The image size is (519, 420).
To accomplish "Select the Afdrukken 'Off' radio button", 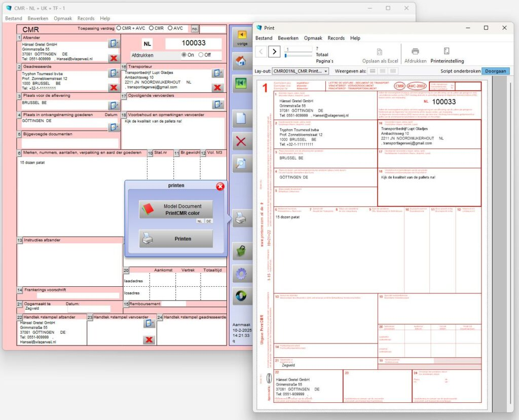I will (x=201, y=55).
